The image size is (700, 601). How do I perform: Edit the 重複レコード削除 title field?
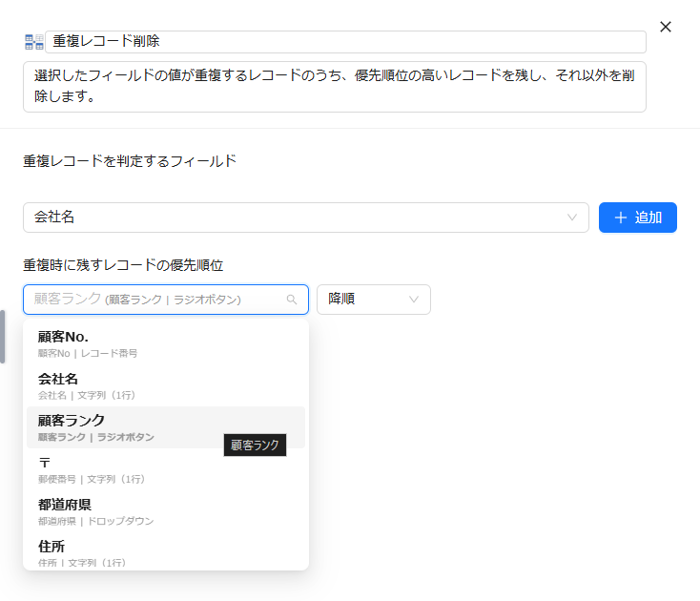click(345, 42)
